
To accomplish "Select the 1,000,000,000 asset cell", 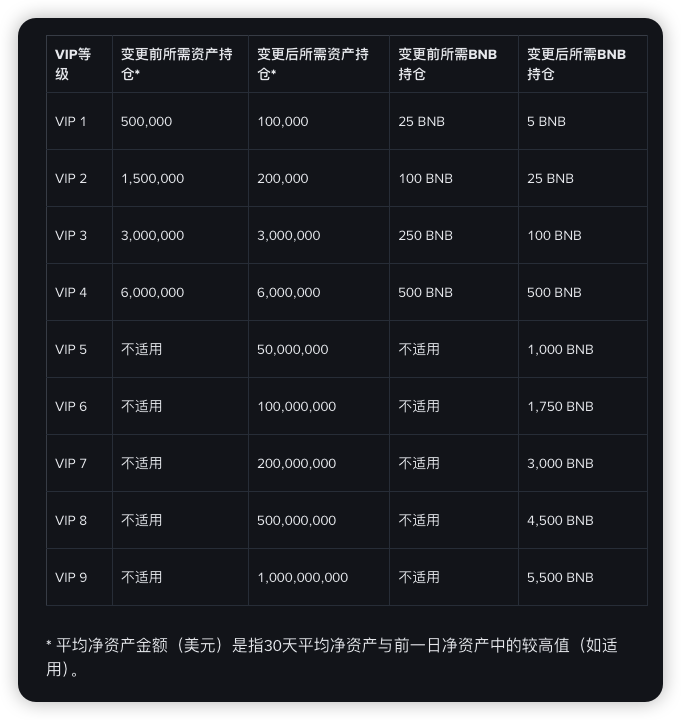I will click(x=302, y=578).
